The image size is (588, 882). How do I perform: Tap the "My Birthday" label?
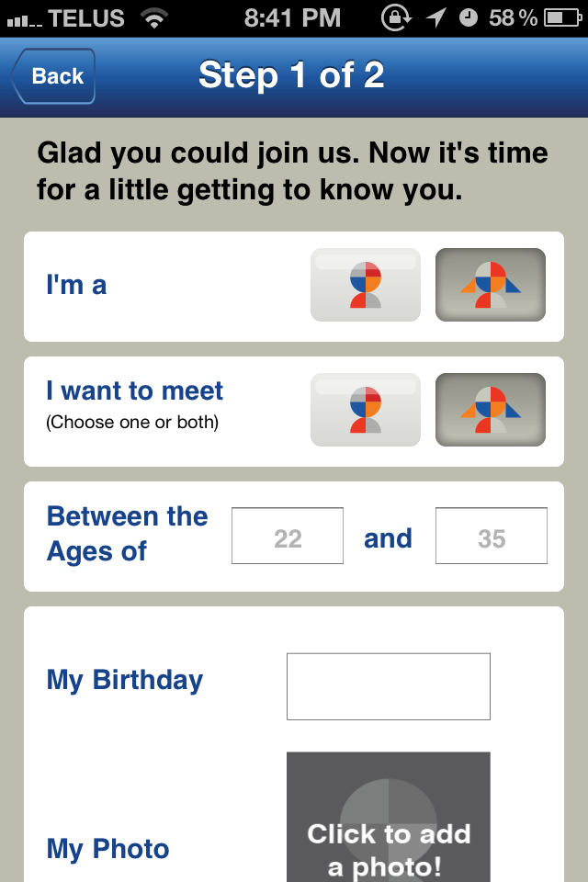pyautogui.click(x=125, y=680)
